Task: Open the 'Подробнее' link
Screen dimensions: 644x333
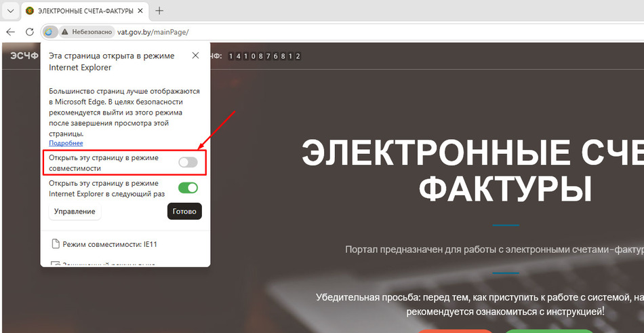Action: (66, 143)
